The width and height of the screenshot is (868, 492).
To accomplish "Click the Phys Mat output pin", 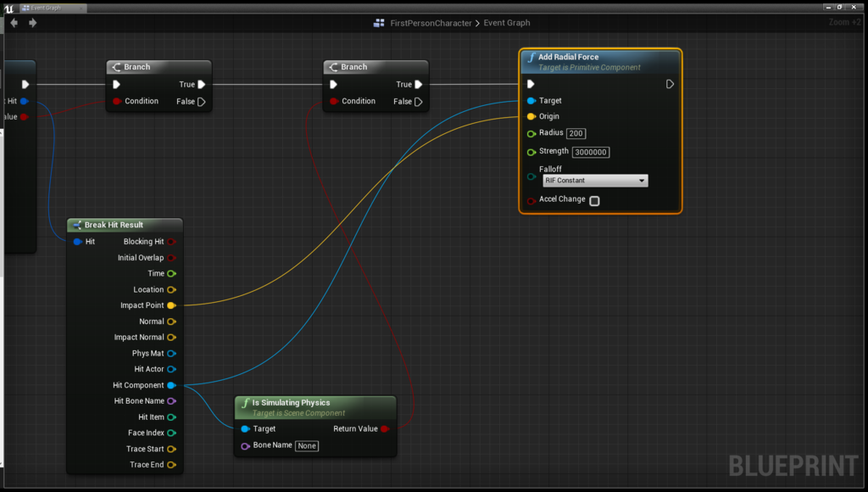I will pyautogui.click(x=171, y=354).
